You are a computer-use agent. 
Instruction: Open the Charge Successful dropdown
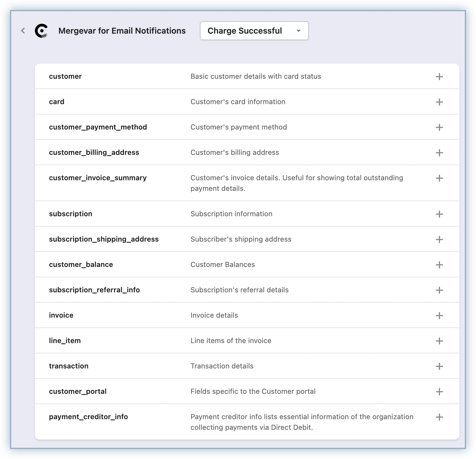pos(254,31)
